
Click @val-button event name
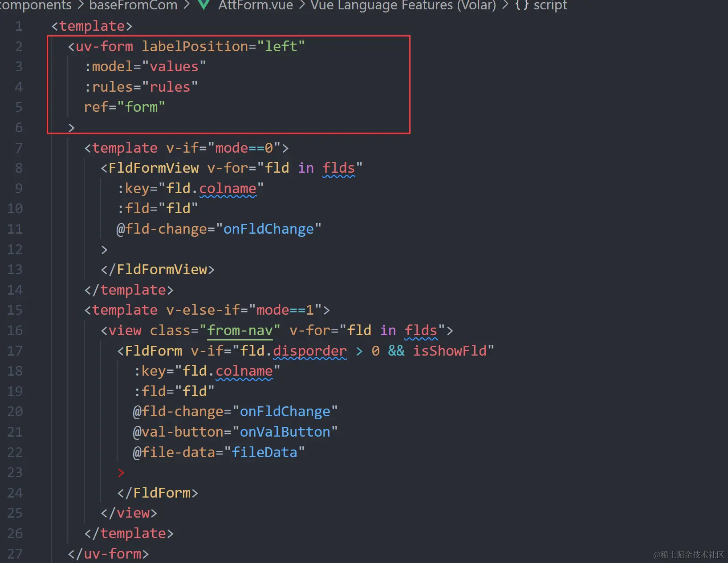[x=178, y=432]
